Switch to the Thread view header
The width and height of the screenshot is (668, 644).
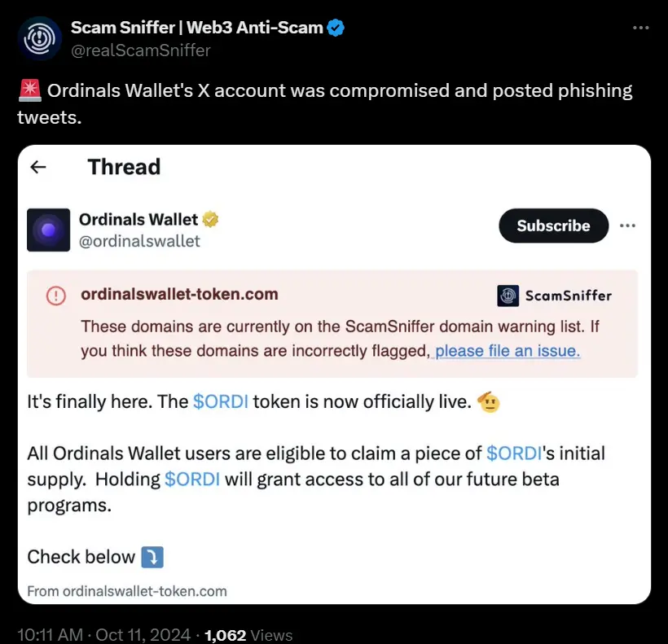[124, 167]
